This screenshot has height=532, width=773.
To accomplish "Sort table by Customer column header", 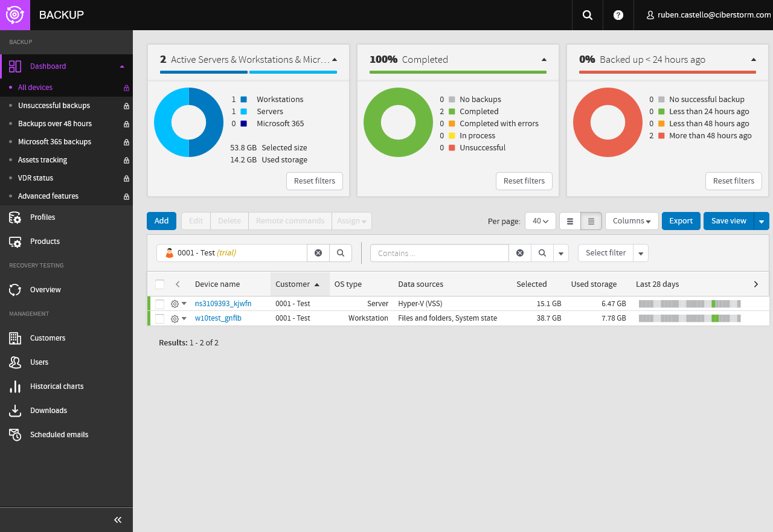I will point(300,284).
